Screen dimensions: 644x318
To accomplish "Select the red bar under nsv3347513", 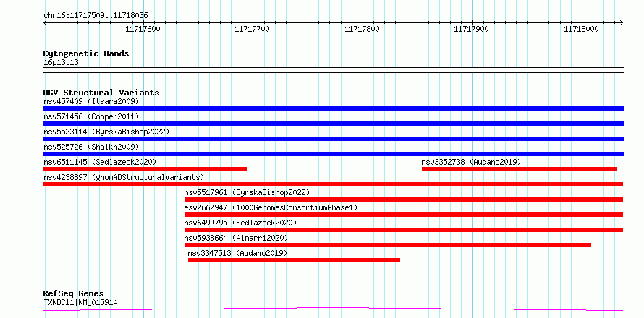I will point(294,260).
